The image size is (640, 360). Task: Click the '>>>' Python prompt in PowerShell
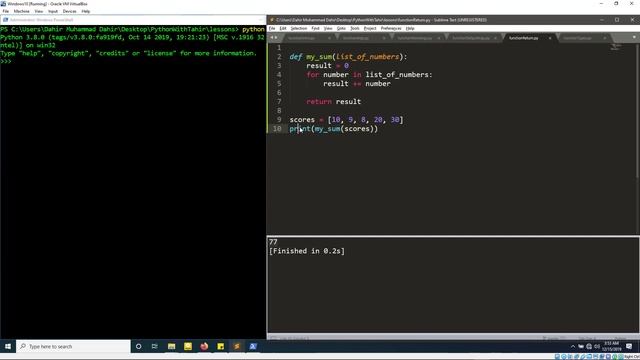click(6, 61)
